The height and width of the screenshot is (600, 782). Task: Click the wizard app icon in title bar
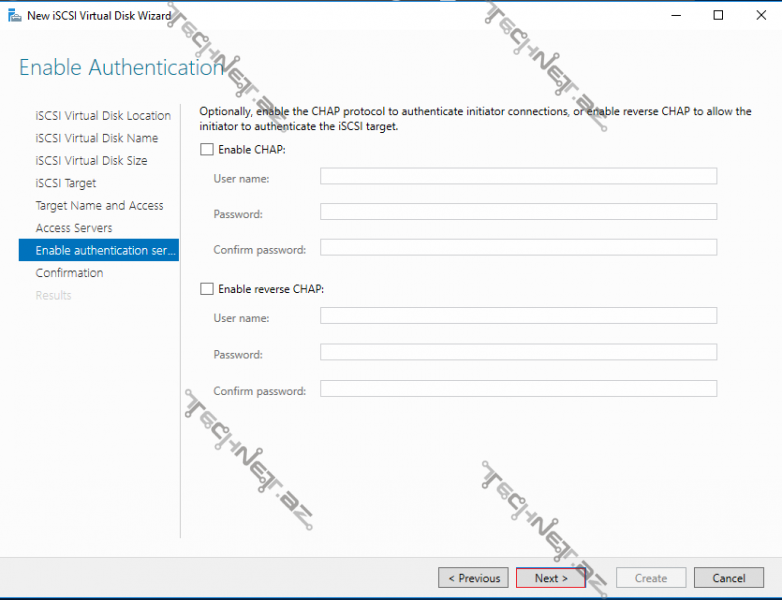13,16
